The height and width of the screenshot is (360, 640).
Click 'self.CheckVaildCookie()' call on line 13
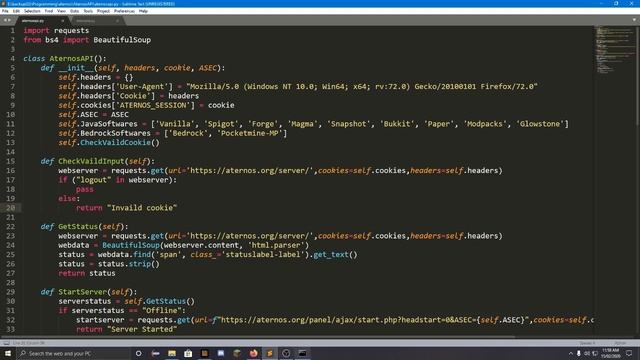click(x=109, y=142)
